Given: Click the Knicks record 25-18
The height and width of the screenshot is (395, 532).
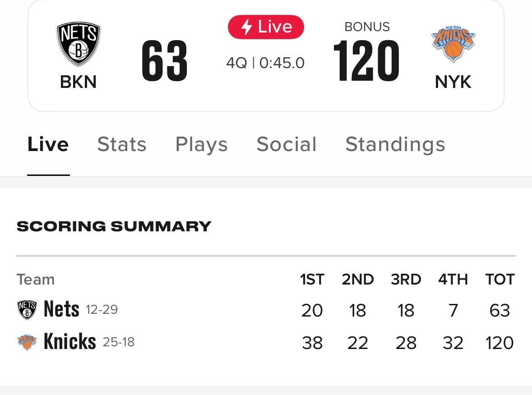Looking at the screenshot, I should tap(118, 342).
